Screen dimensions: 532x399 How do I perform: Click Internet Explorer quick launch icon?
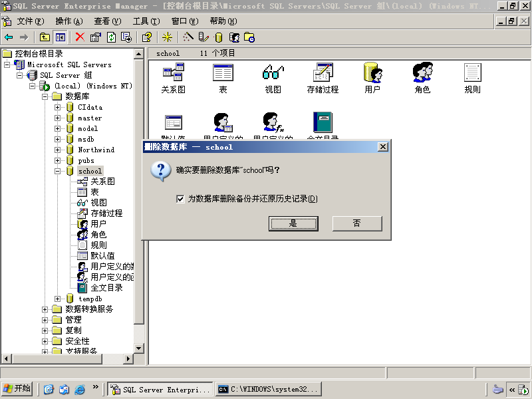click(x=80, y=389)
